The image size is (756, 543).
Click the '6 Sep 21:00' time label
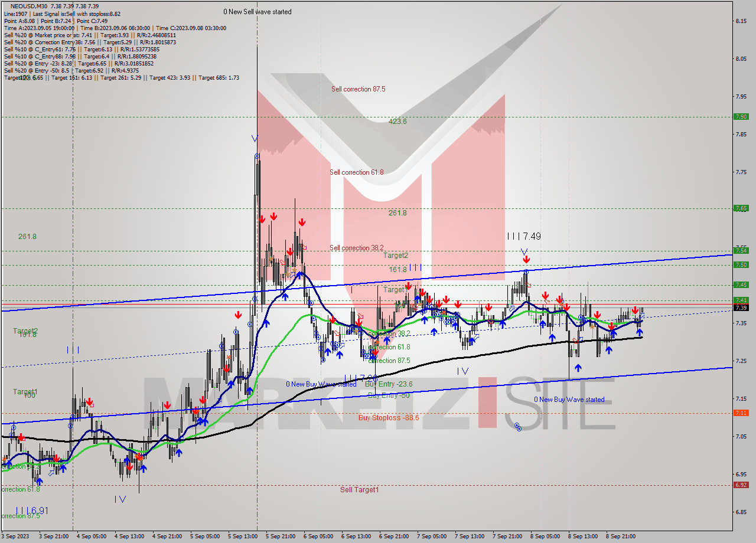394,537
